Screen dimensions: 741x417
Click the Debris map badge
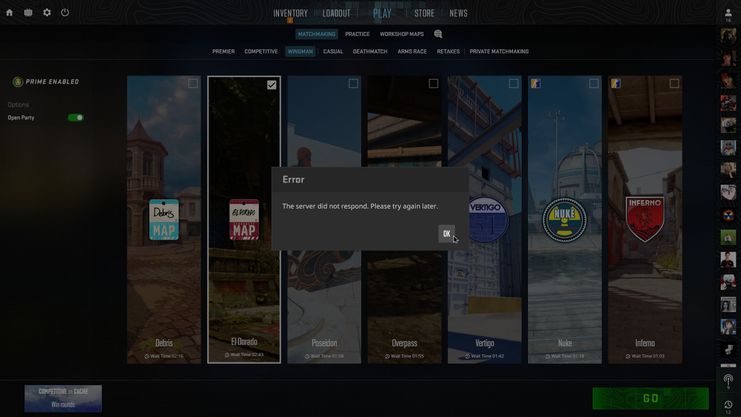pyautogui.click(x=164, y=219)
